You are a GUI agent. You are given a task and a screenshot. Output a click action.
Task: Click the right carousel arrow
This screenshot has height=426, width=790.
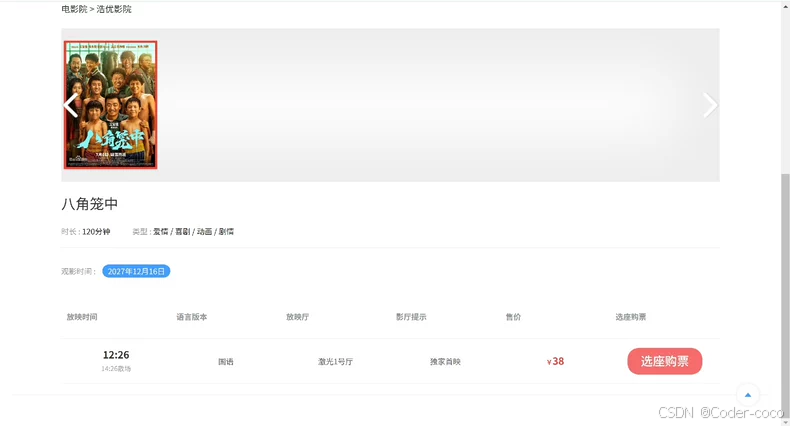coord(709,105)
